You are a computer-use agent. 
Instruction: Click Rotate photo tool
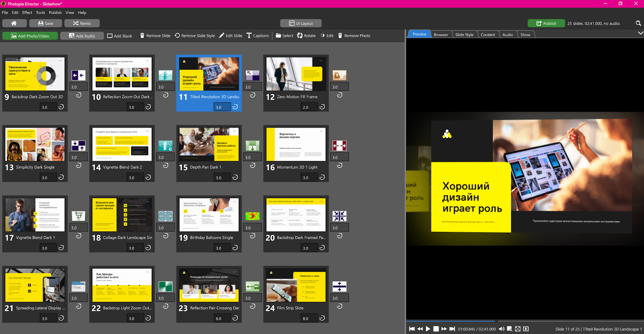click(306, 36)
